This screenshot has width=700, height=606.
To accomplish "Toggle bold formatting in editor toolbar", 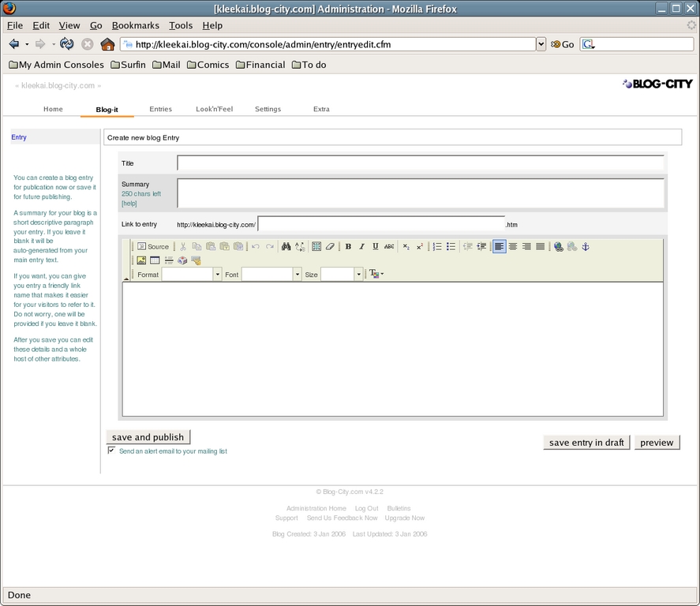I will click(x=348, y=247).
